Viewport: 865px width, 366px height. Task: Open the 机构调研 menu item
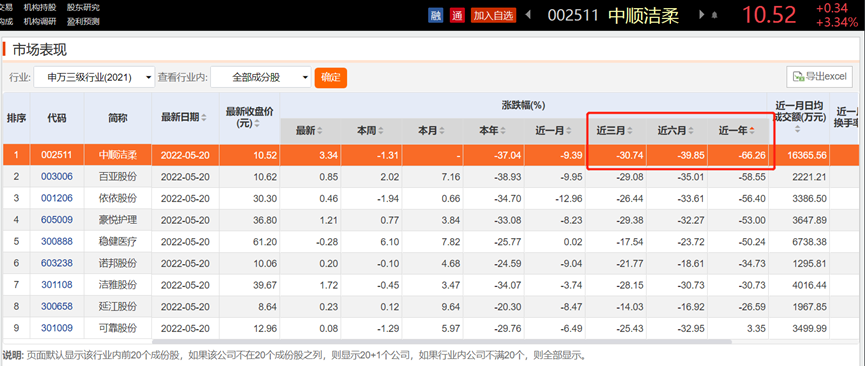pos(40,22)
